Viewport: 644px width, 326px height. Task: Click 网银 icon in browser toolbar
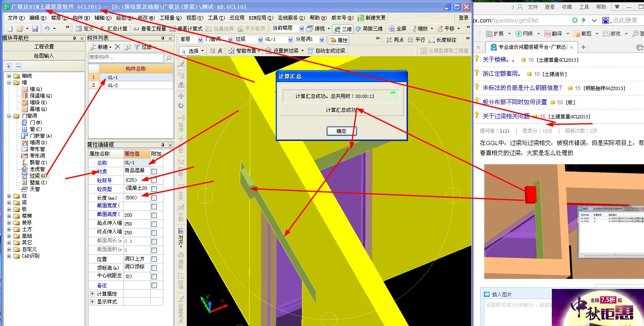click(524, 33)
